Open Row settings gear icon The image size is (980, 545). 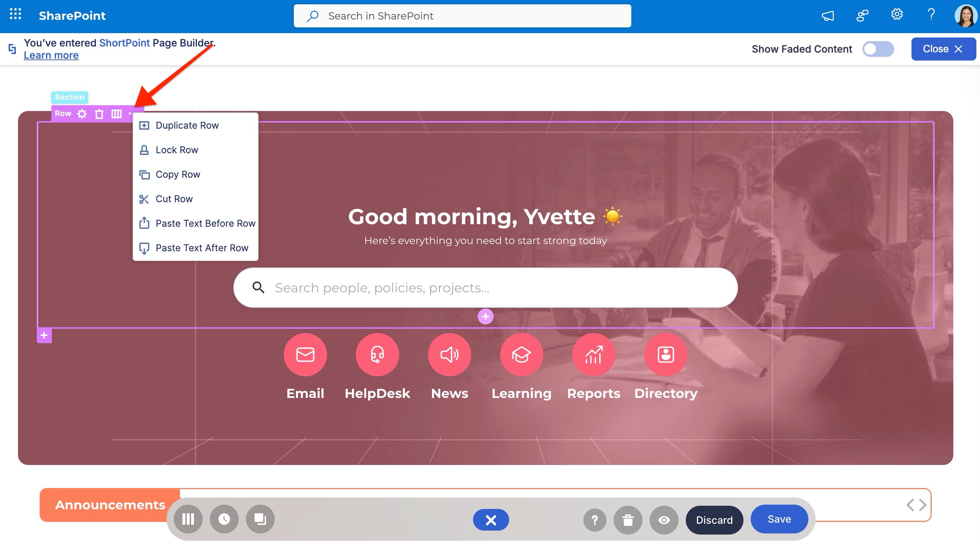(x=82, y=114)
